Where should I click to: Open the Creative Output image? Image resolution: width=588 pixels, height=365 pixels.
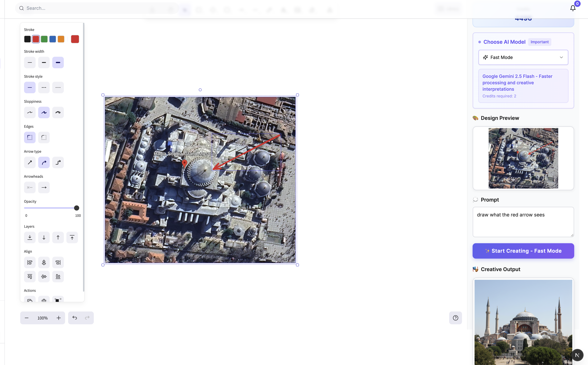point(523,322)
